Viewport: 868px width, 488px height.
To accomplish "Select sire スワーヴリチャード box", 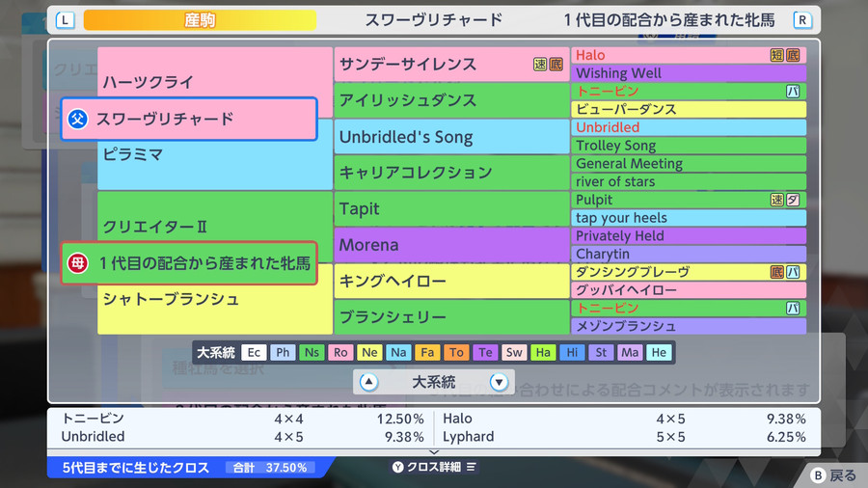I will coord(189,119).
